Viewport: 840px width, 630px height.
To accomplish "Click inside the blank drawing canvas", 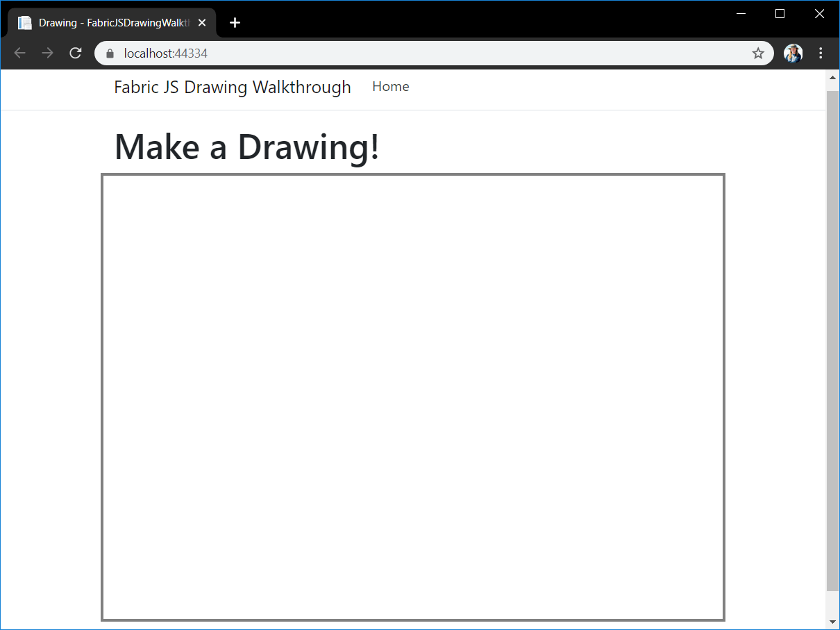I will click(x=413, y=396).
